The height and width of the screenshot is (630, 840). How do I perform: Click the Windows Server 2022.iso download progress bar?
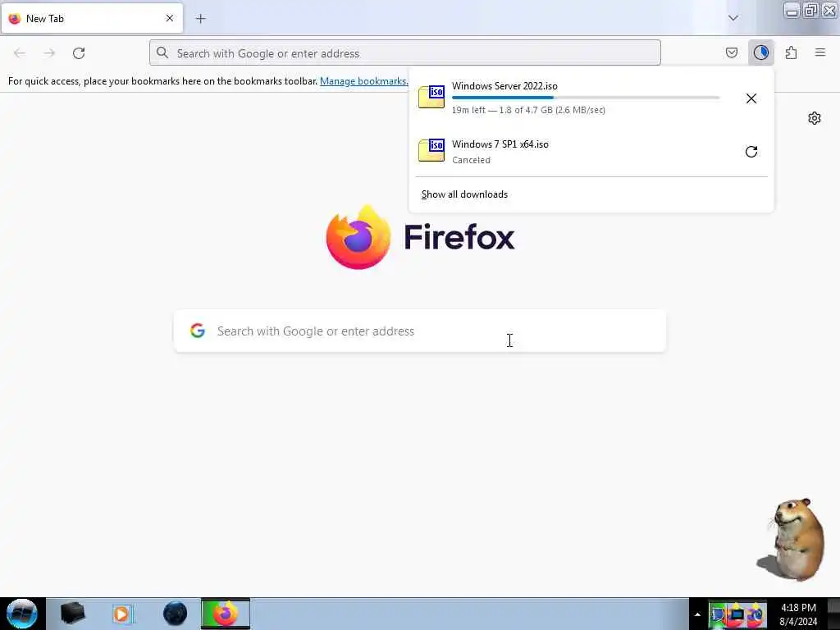coord(586,98)
